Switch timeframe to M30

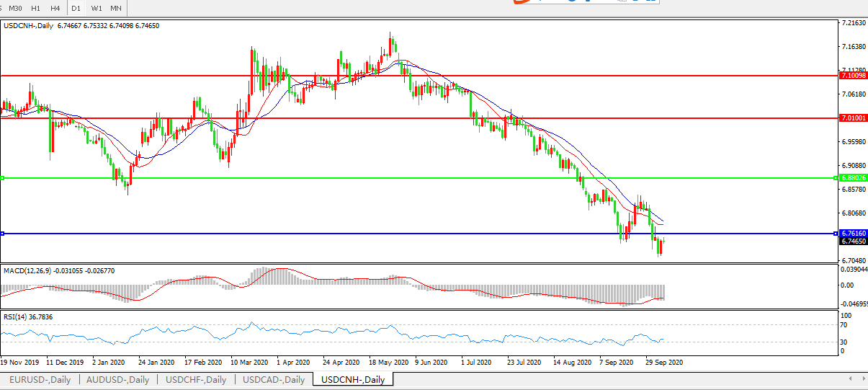[x=15, y=8]
